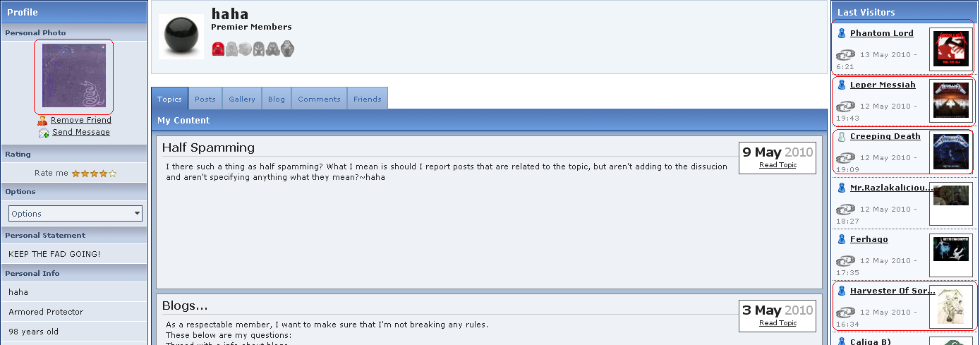
Task: Open the Gallery tab
Action: coord(242,99)
